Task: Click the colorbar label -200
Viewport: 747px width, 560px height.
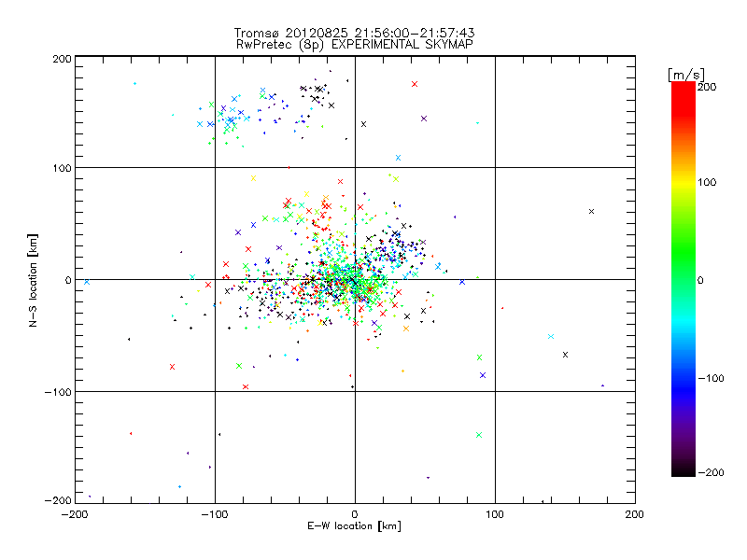Action: click(x=711, y=472)
